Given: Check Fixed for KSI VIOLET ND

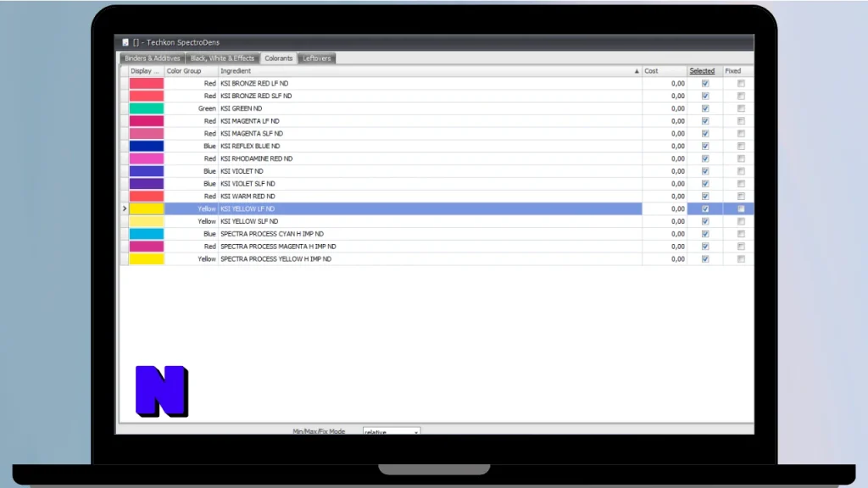Looking at the screenshot, I should tap(741, 171).
